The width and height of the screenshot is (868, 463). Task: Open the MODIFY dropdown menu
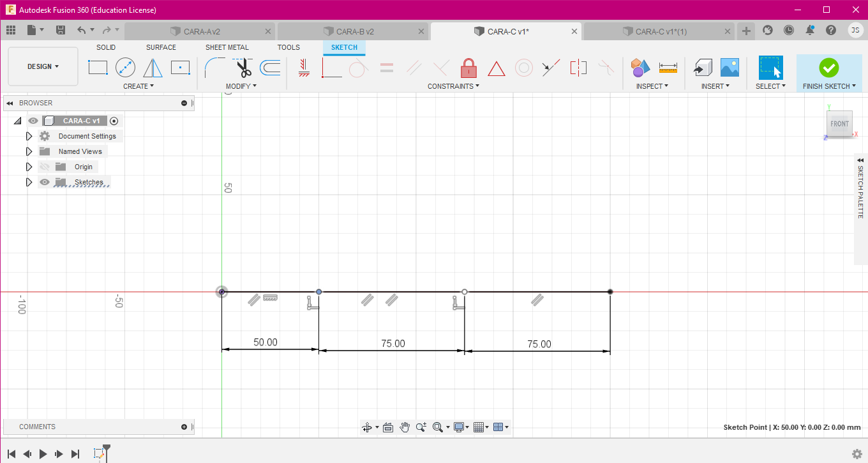[x=241, y=86]
